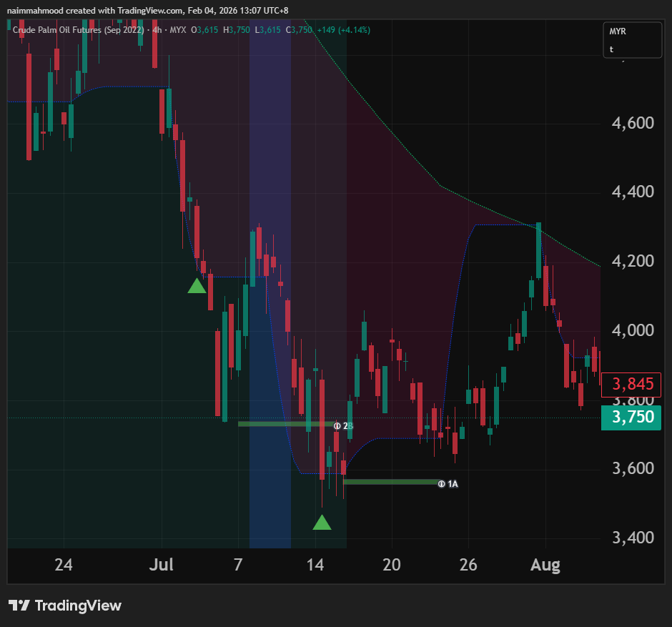Click the 20 date label on the time axis
This screenshot has height=627, width=672.
(x=391, y=565)
